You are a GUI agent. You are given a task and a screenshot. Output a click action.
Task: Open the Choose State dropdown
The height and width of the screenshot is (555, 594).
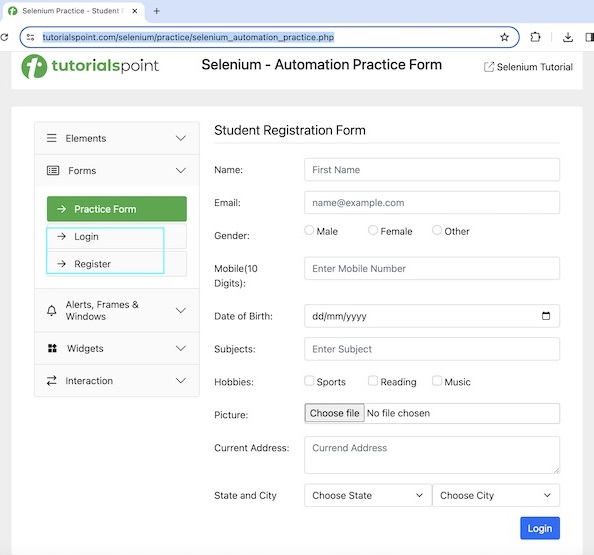point(368,495)
